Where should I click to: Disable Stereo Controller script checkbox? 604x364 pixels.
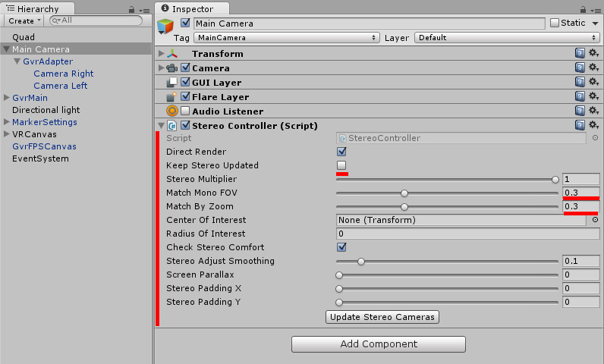[185, 125]
